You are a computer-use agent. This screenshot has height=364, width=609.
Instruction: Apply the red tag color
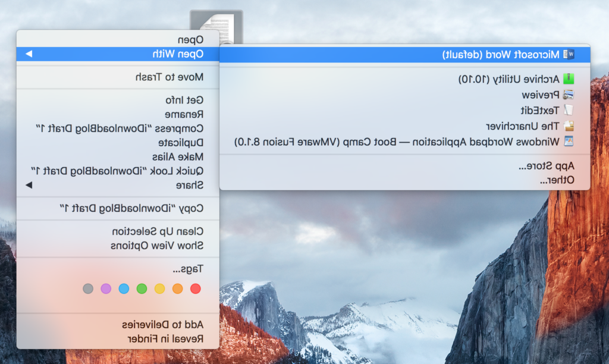coord(195,289)
